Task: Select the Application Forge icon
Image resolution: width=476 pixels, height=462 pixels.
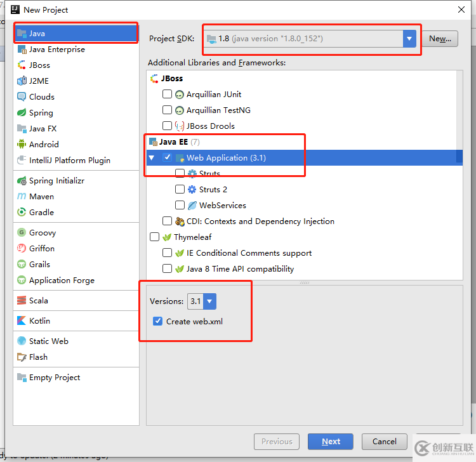Action: [x=21, y=280]
